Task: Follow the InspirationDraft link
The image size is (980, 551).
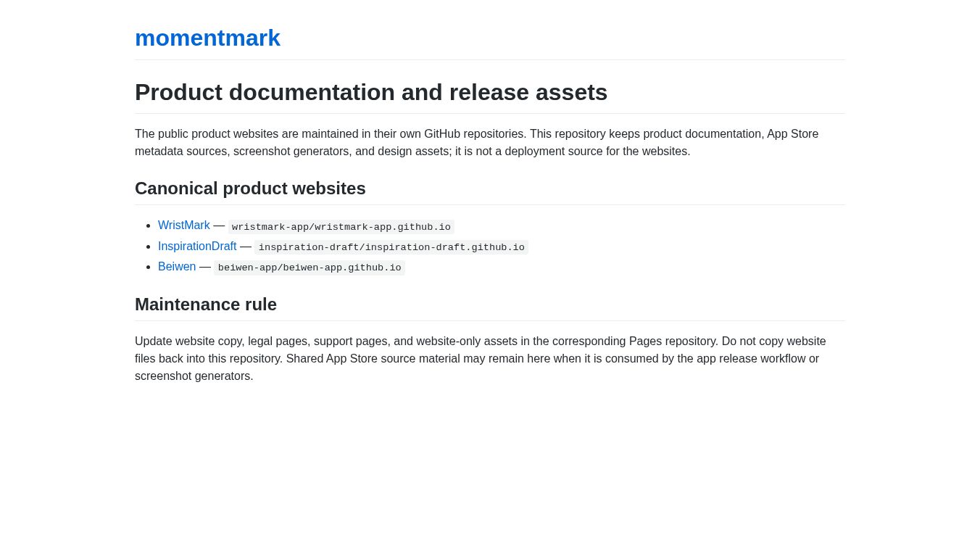Action: coord(197,246)
